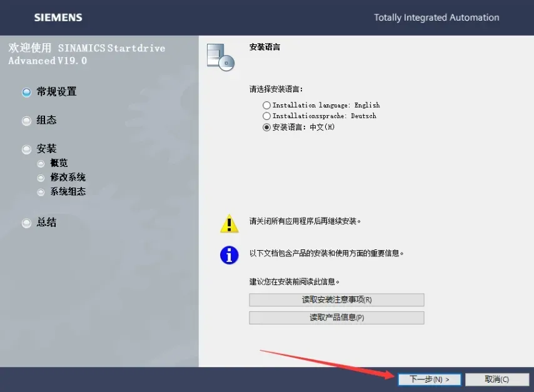Click the 总结 step label
The width and height of the screenshot is (534, 392).
47,223
